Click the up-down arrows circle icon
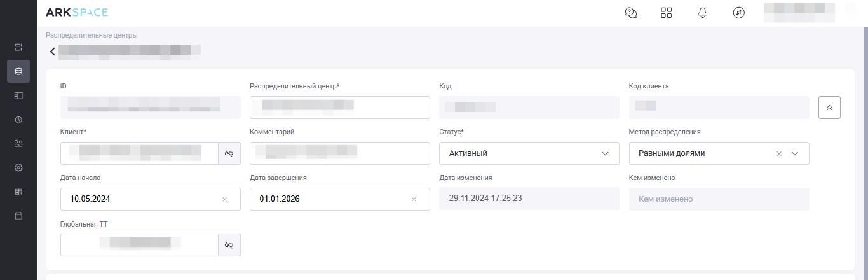 tap(738, 13)
